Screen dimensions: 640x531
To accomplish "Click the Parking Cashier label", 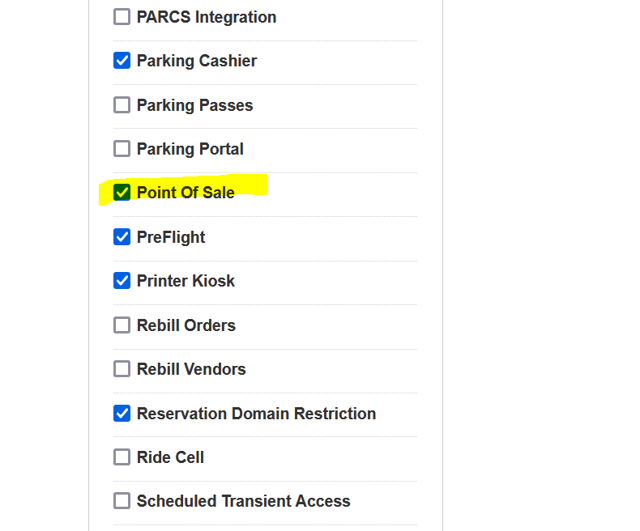I will pos(197,61).
